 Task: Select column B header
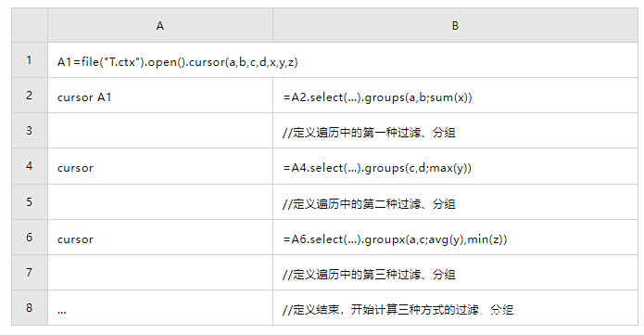click(x=455, y=25)
